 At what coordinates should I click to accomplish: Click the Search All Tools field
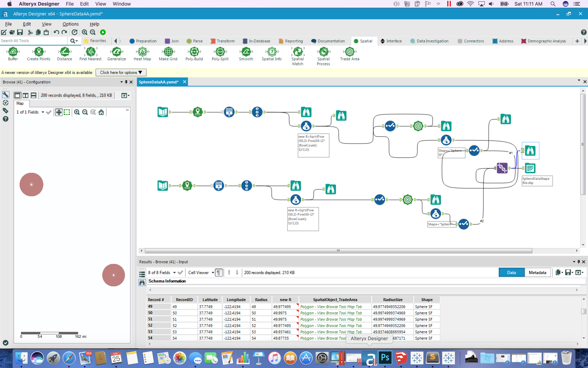(34, 41)
